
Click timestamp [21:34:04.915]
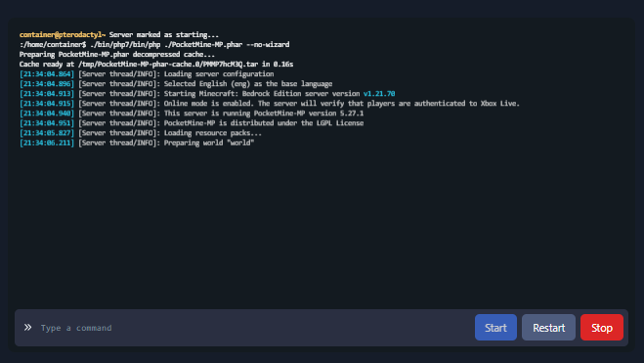47,104
